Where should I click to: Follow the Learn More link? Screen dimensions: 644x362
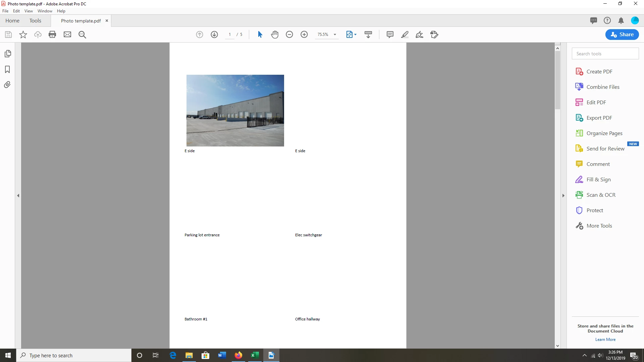[x=605, y=340]
